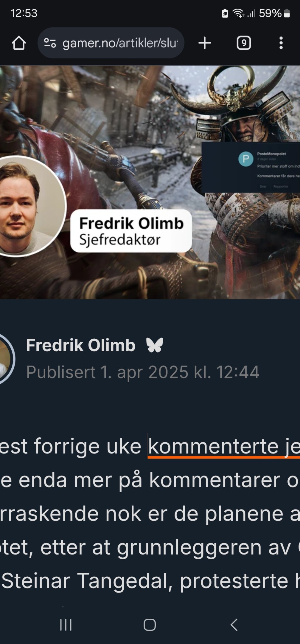Tap the Fredrik Olimb Sjefredaktør name badge
Screen dimensions: 300x644
(131, 231)
